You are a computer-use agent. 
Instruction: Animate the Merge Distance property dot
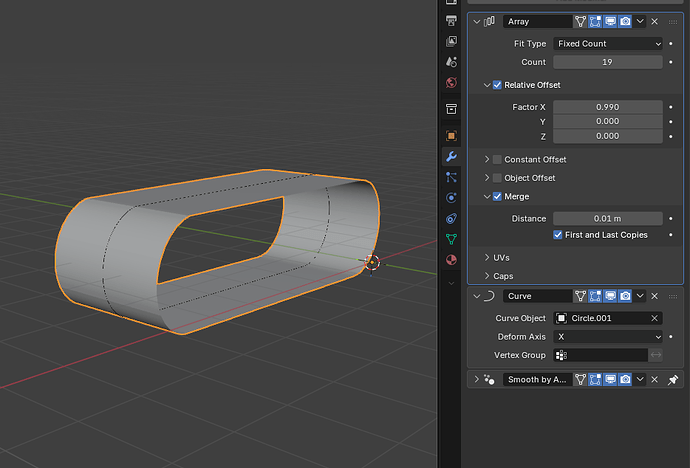click(671, 218)
